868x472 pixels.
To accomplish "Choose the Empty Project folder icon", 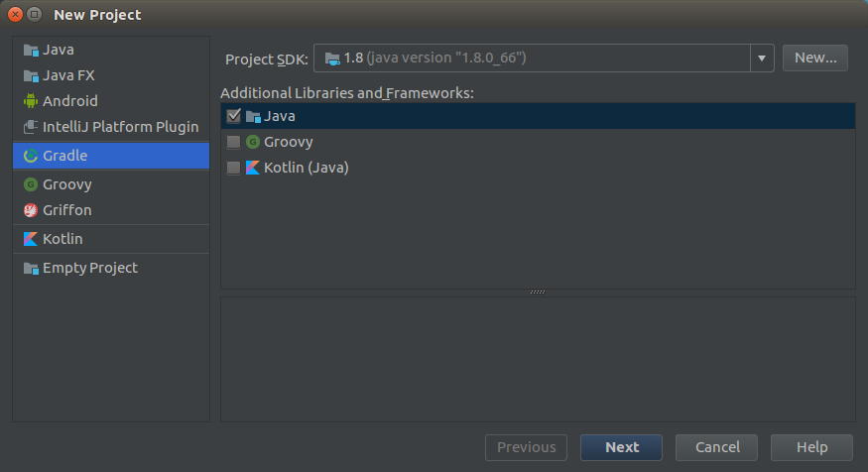I will pyautogui.click(x=31, y=269).
